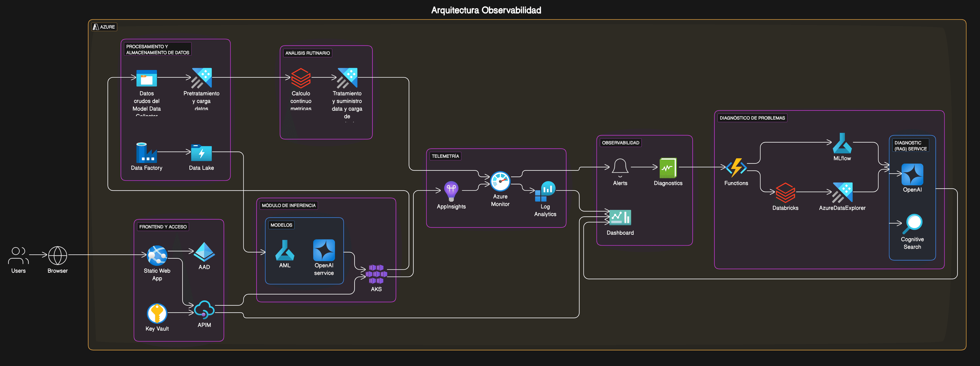Click the Data Lake folder icon
This screenshot has width=980, height=366.
point(201,153)
